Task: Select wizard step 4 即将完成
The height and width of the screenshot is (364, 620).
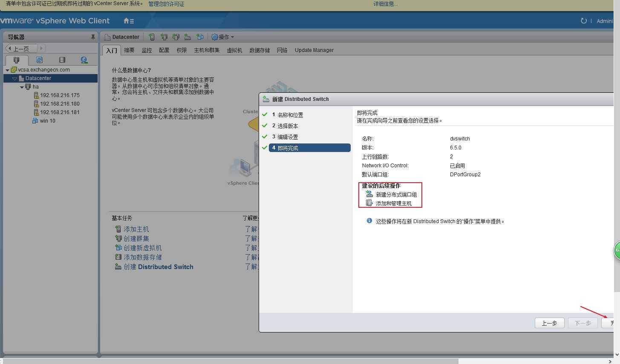Action: point(309,148)
